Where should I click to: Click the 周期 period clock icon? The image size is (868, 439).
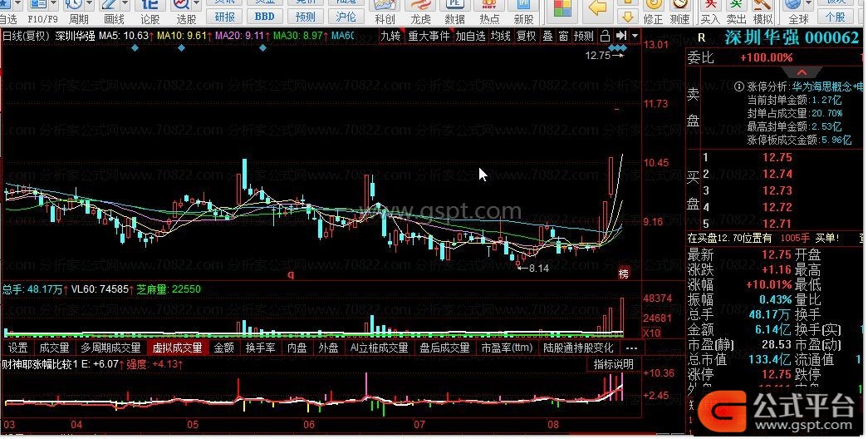tap(73, 4)
